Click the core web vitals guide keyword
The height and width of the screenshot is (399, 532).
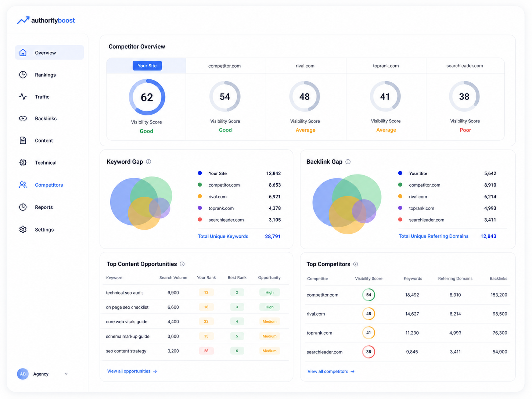pyautogui.click(x=126, y=322)
